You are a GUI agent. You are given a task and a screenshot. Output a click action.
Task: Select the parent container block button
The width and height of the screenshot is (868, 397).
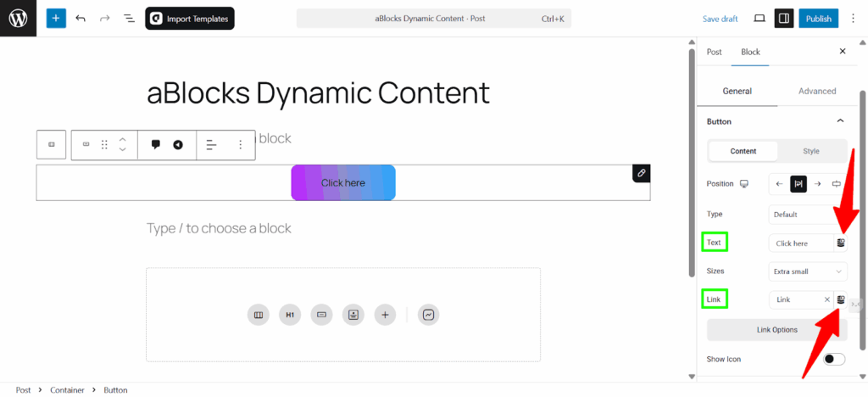(x=52, y=145)
